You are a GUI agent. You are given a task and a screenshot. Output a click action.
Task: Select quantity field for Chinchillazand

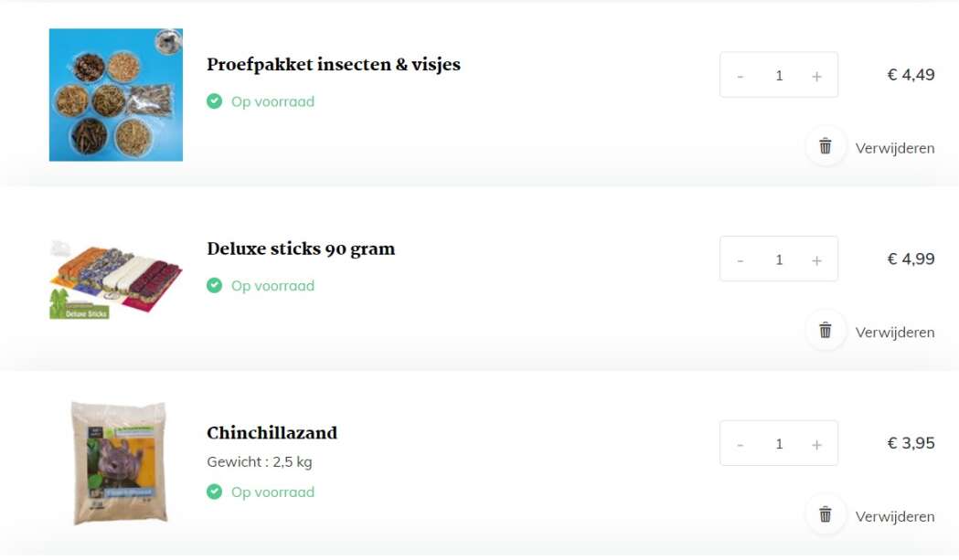point(779,443)
